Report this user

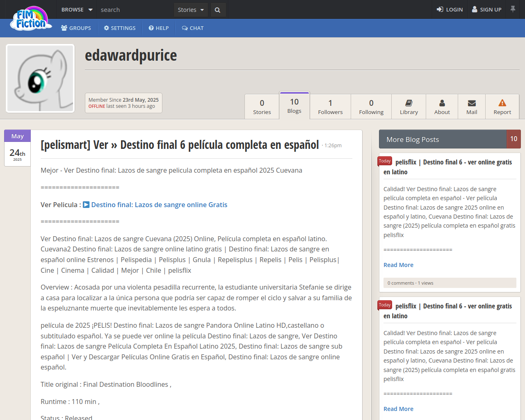pyautogui.click(x=502, y=107)
